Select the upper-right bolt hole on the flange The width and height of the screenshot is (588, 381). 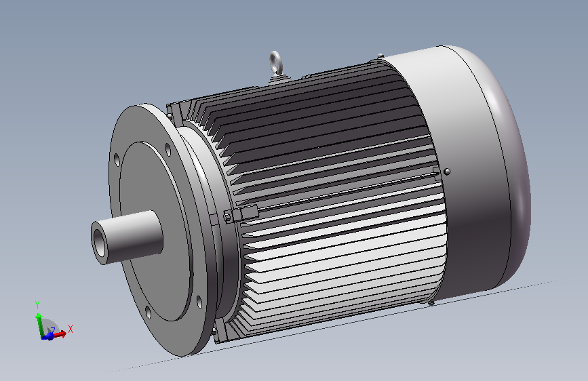coord(168,150)
